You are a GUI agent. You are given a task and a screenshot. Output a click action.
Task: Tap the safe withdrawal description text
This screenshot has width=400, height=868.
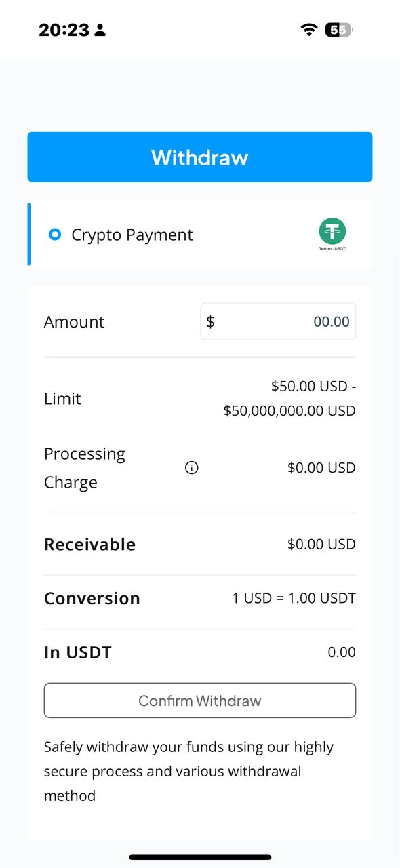pyautogui.click(x=189, y=771)
